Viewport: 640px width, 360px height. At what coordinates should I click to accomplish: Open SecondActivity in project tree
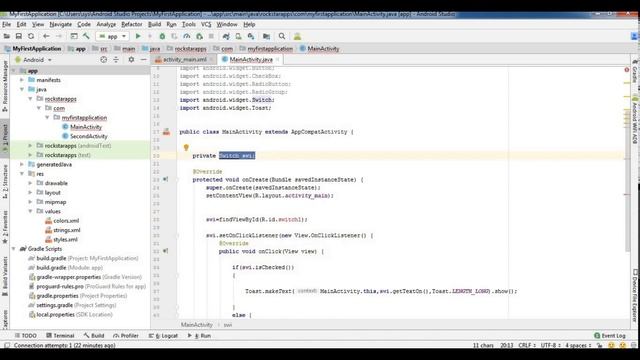pyautogui.click(x=89, y=136)
